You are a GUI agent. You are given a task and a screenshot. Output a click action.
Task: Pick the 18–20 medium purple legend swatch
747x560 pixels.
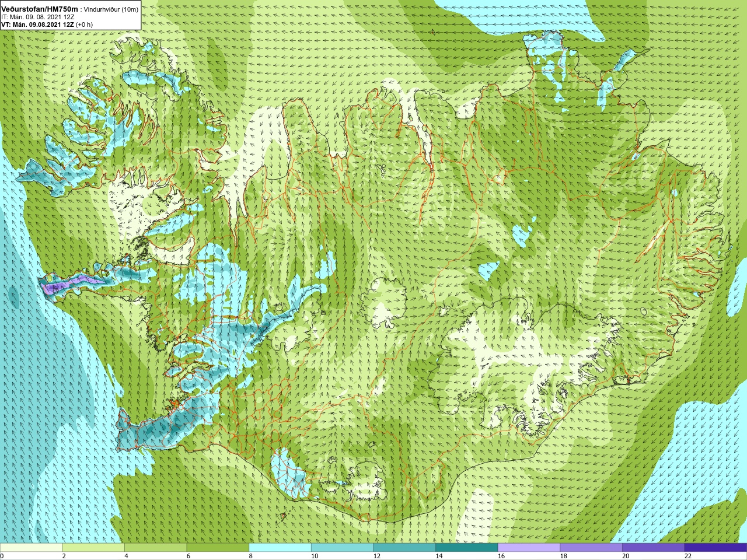[591, 548]
